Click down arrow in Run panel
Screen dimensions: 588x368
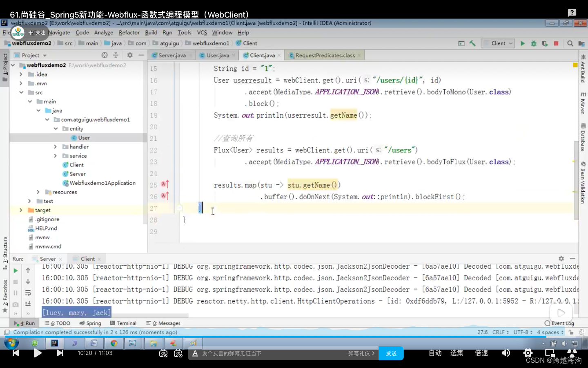[28, 282]
